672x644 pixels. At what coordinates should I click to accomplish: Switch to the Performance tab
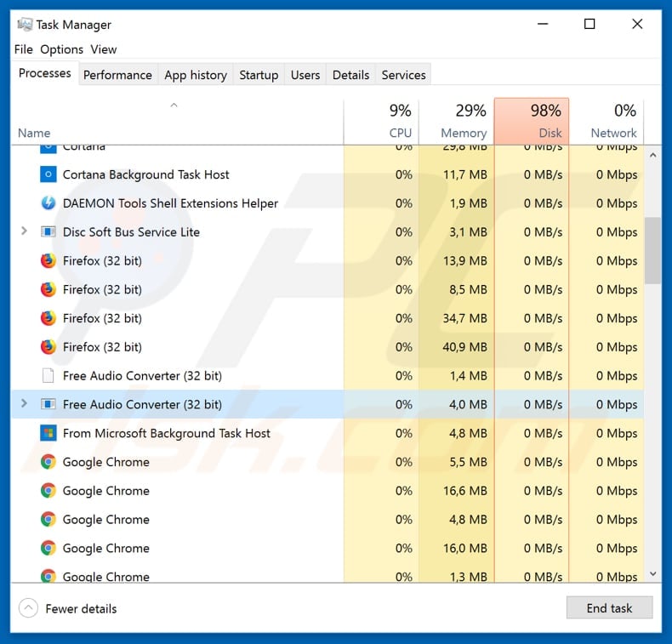coord(117,75)
